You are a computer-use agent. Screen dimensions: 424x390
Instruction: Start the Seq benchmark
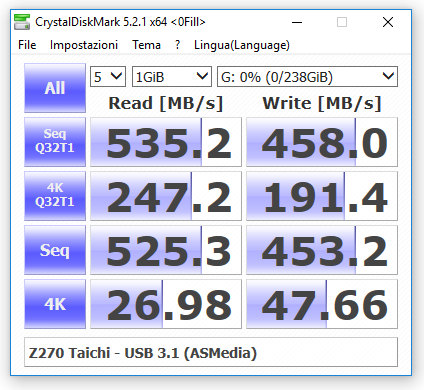[55, 250]
